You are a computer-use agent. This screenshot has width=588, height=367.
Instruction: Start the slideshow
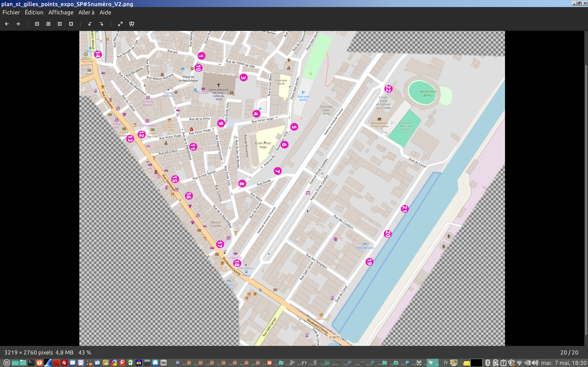[x=132, y=24]
